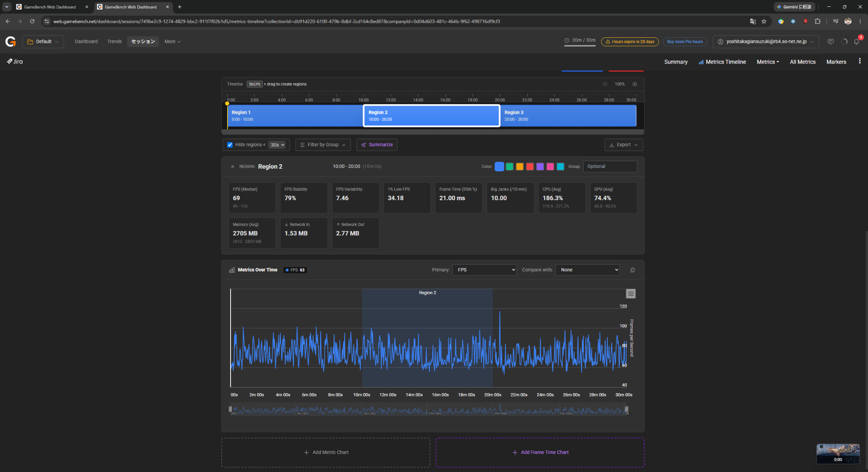Click the browser reload icon
Image resolution: width=868 pixels, height=472 pixels.
[x=32, y=21]
